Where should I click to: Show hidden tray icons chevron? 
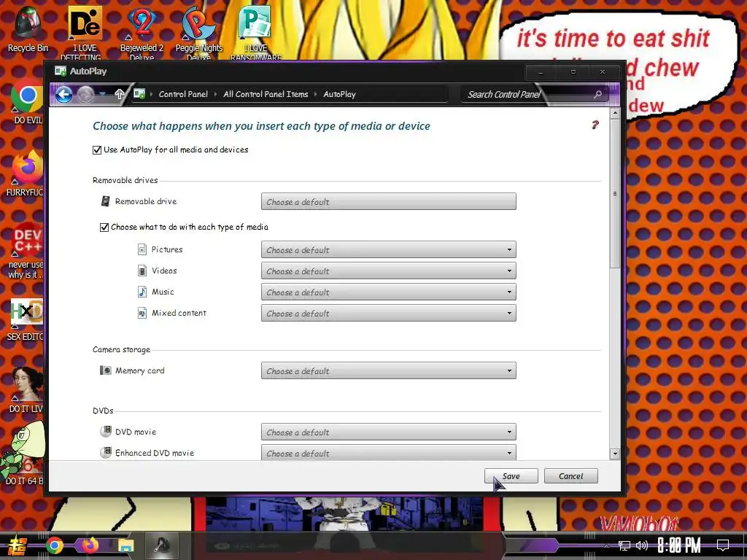pos(606,545)
